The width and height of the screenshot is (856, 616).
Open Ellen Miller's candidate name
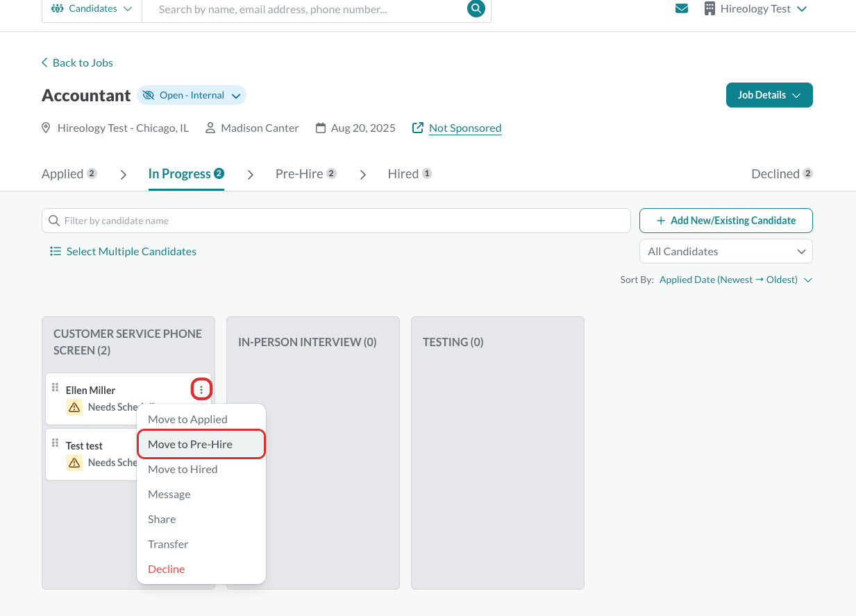pos(90,390)
